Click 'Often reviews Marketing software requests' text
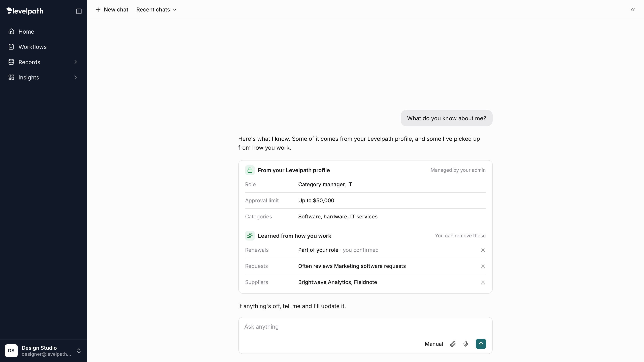 [x=352, y=266]
